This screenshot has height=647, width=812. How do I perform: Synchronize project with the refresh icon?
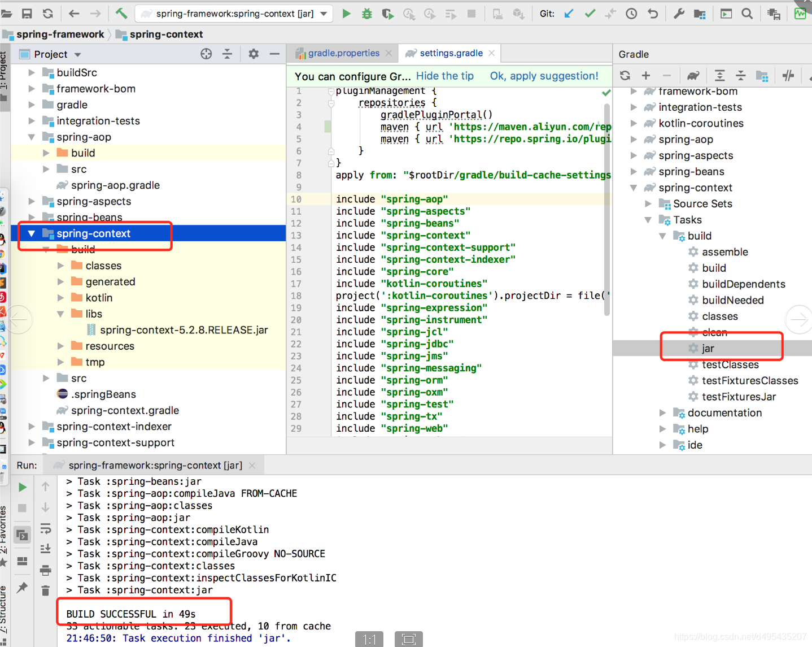pos(47,14)
